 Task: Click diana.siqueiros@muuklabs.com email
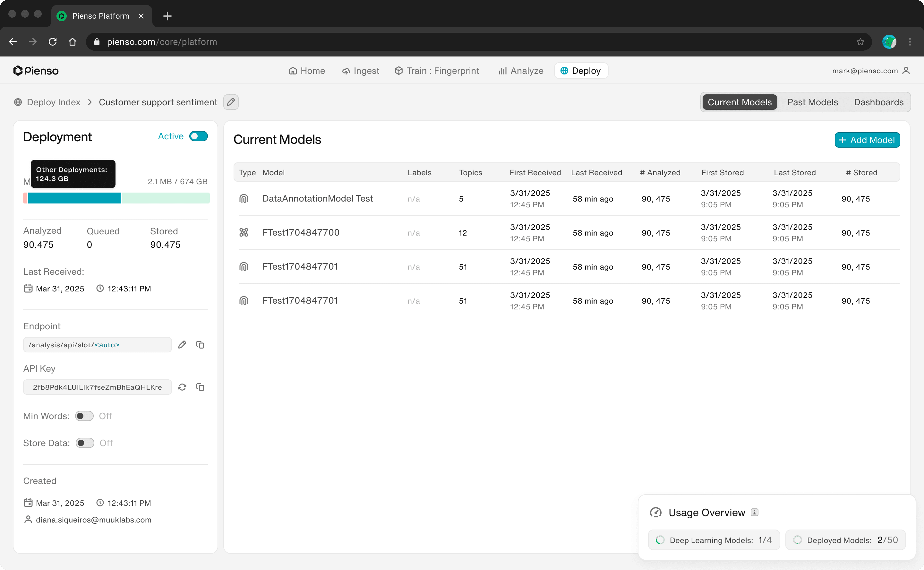[x=93, y=520]
